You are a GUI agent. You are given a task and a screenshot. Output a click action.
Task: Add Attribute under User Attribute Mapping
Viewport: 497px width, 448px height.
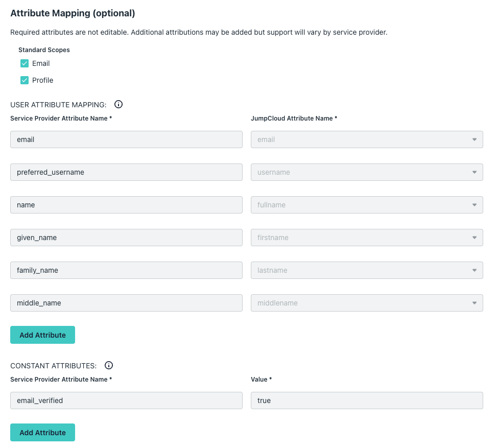pyautogui.click(x=42, y=335)
